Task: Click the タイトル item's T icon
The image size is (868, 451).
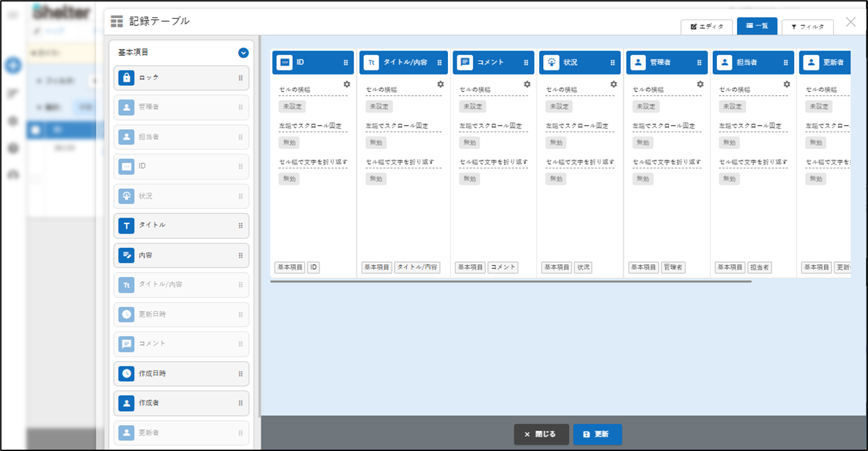Action: pos(126,225)
